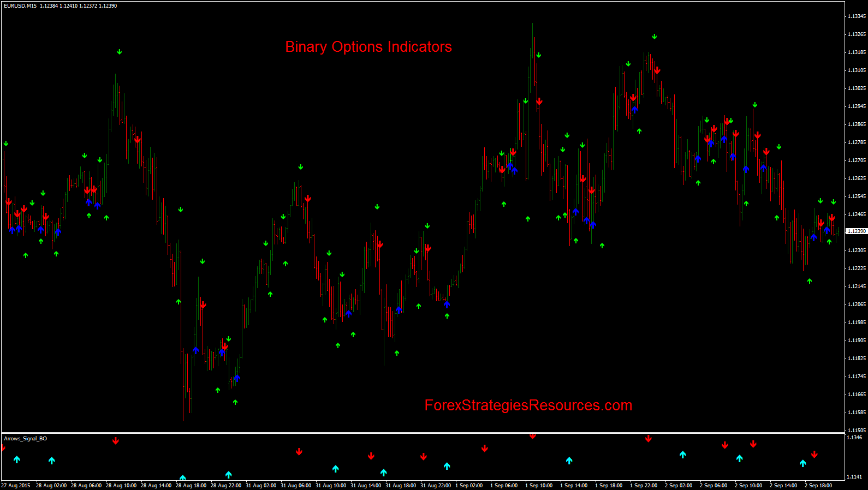
Task: Click the 1.1141 indicator scale value
Action: click(854, 477)
